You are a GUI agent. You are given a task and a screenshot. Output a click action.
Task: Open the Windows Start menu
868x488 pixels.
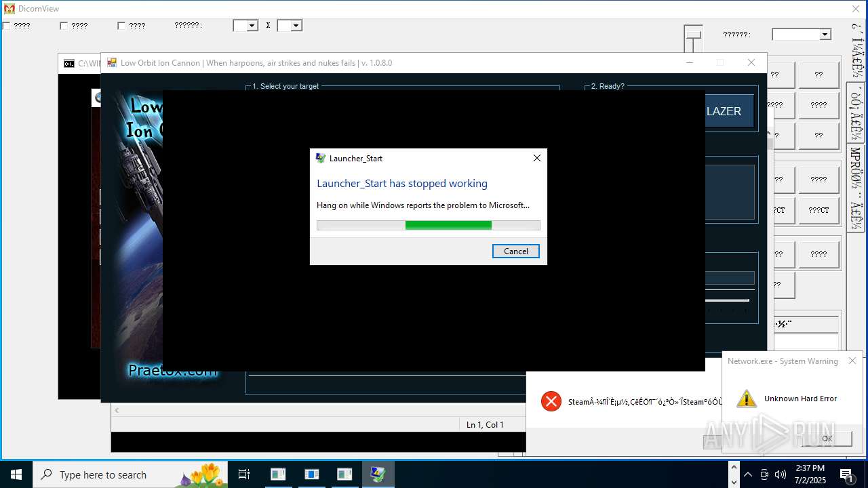16,474
